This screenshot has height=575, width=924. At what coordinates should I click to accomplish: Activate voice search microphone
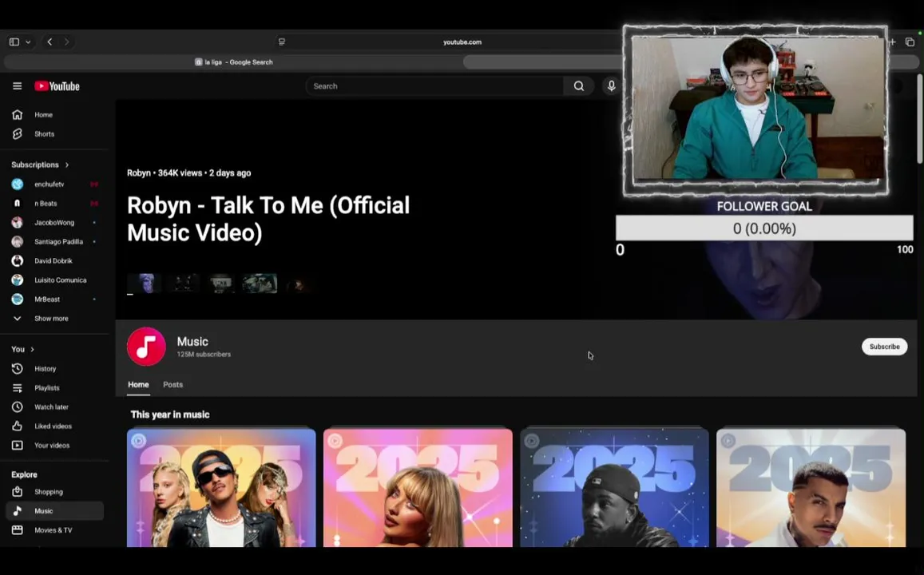tap(611, 86)
